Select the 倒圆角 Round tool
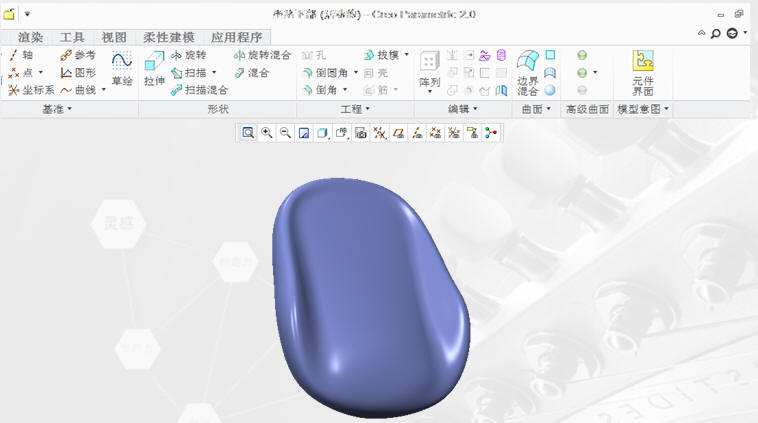The height and width of the screenshot is (423, 758). [x=326, y=73]
